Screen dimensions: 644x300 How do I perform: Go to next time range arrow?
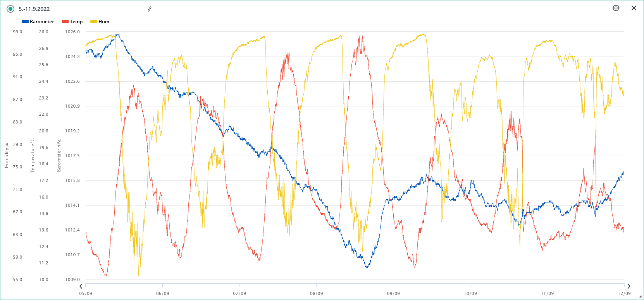(629, 286)
